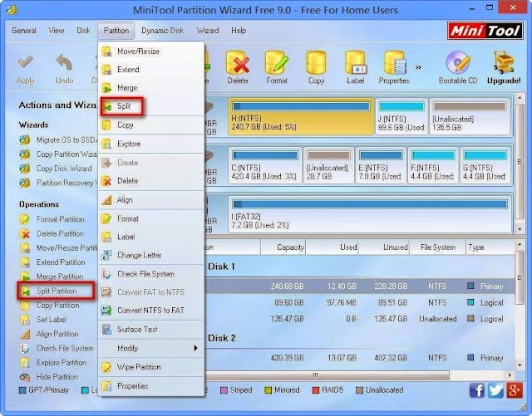Viewport: 532px width, 416px height.
Task: Choose Split from the Partition menu
Action: point(151,106)
